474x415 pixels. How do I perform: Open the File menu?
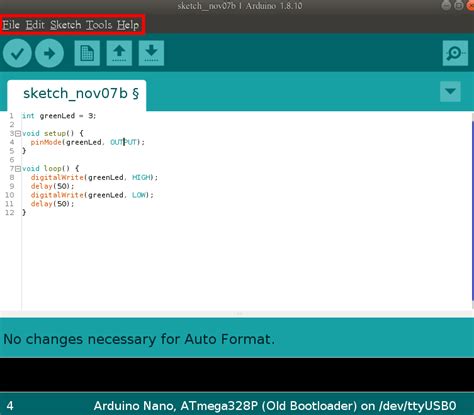(11, 25)
